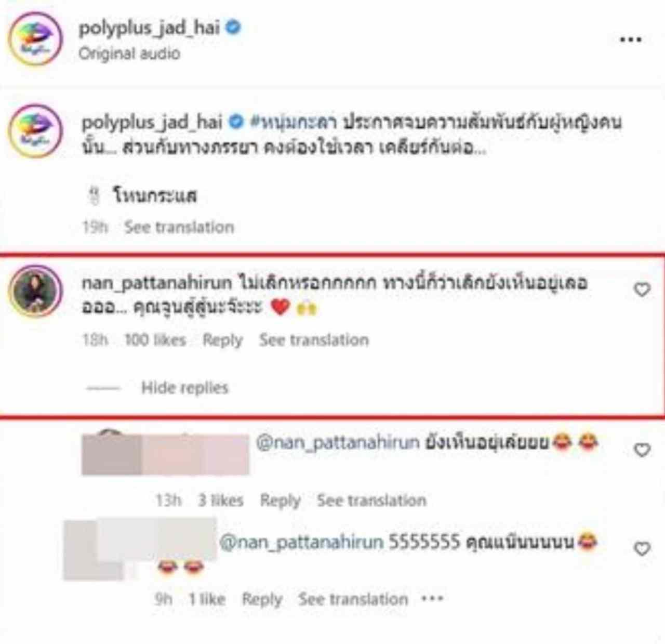
Task: Reply to nan_pattanahirun's comment
Action: coord(222,340)
